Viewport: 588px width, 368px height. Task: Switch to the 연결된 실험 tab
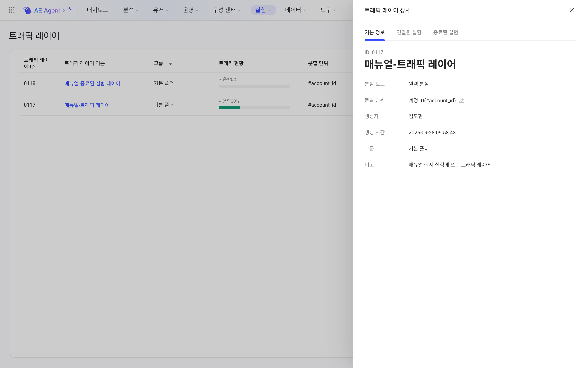[x=409, y=32]
